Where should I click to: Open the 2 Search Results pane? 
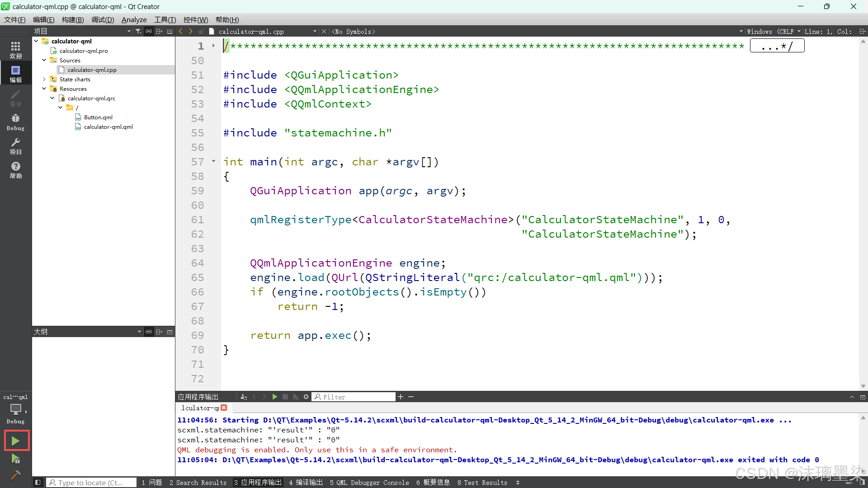198,483
